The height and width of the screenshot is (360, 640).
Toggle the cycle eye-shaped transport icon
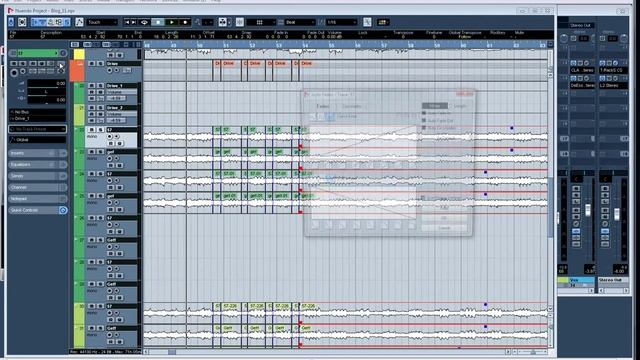click(x=144, y=22)
